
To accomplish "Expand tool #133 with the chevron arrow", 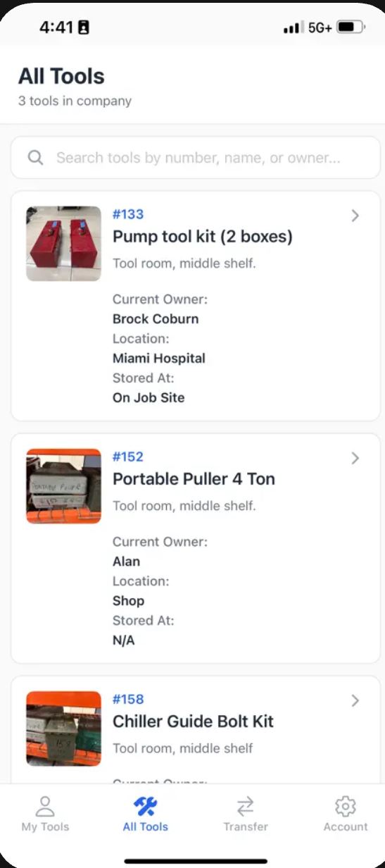I will tap(355, 216).
